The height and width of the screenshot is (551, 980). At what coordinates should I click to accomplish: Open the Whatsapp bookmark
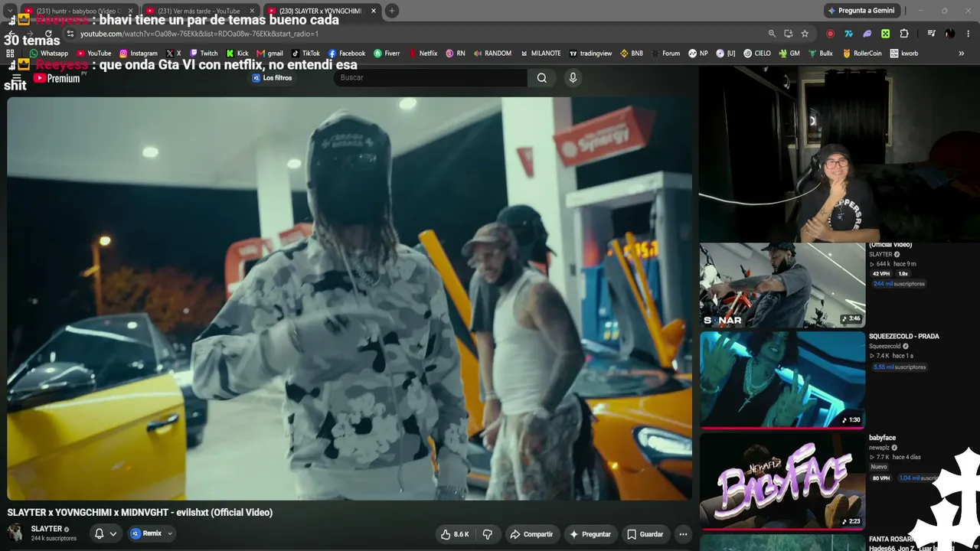coord(49,54)
